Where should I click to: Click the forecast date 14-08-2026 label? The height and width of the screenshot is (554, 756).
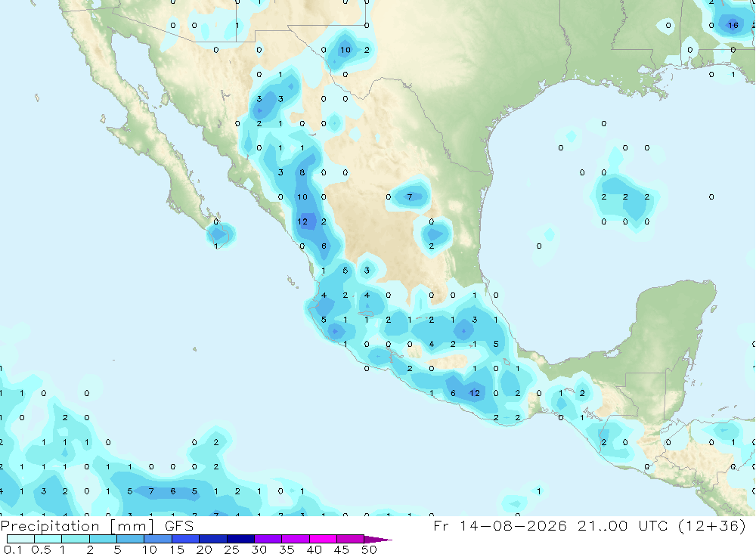[x=513, y=525]
